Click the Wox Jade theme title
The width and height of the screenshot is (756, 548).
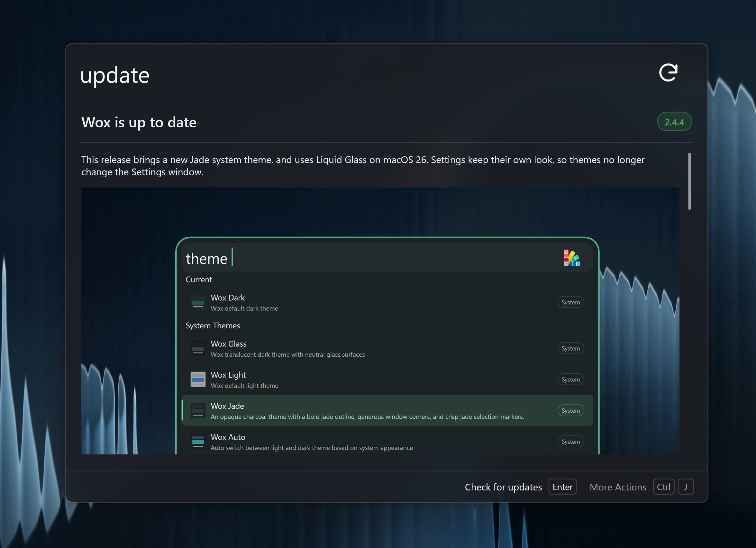coord(227,406)
